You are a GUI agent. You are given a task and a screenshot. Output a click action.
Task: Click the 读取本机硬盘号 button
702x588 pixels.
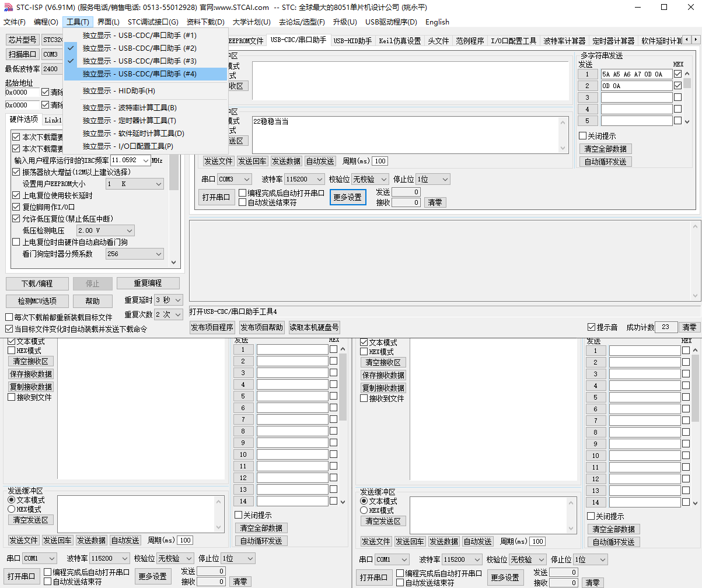coord(314,327)
